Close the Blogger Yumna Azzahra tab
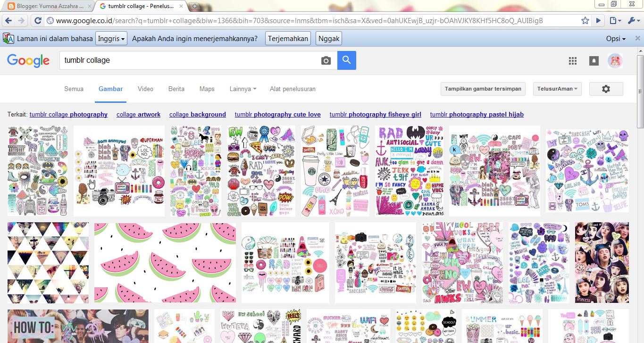 pos(89,6)
